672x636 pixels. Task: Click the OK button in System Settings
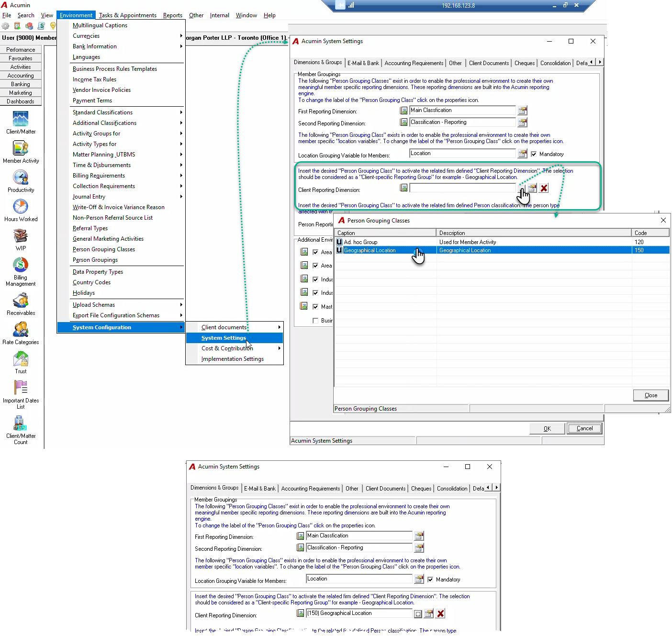pos(547,429)
